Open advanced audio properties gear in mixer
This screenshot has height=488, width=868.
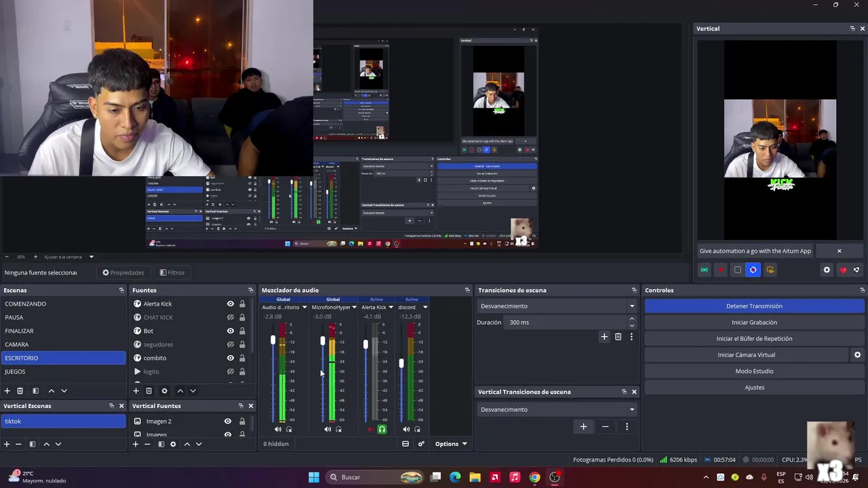pyautogui.click(x=421, y=444)
